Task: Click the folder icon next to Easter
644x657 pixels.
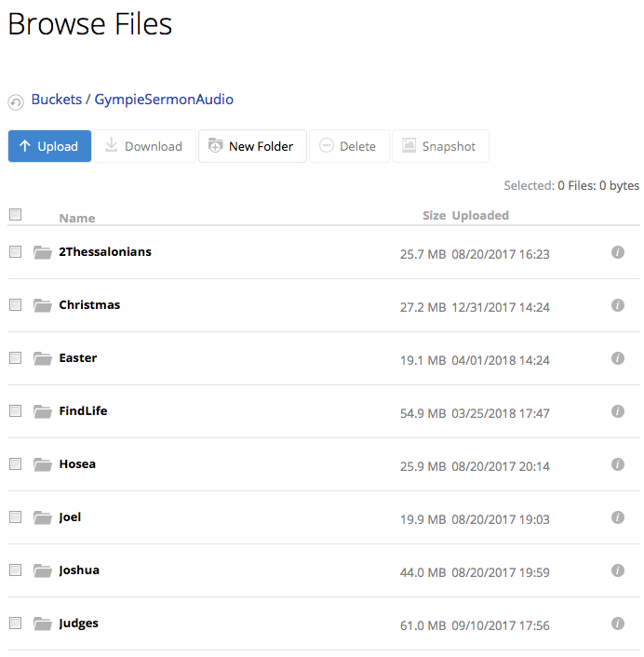Action: tap(43, 358)
